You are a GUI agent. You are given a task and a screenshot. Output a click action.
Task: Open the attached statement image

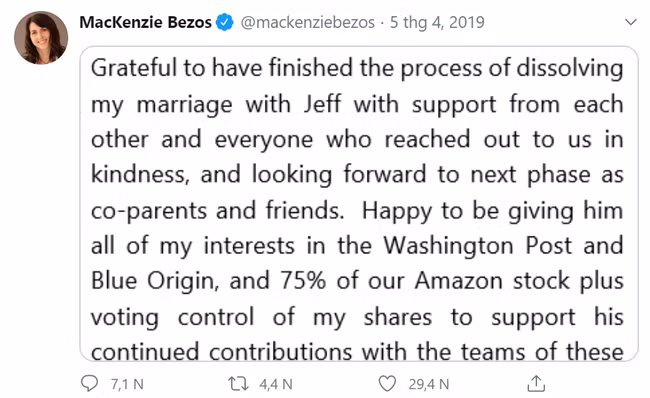(x=359, y=204)
